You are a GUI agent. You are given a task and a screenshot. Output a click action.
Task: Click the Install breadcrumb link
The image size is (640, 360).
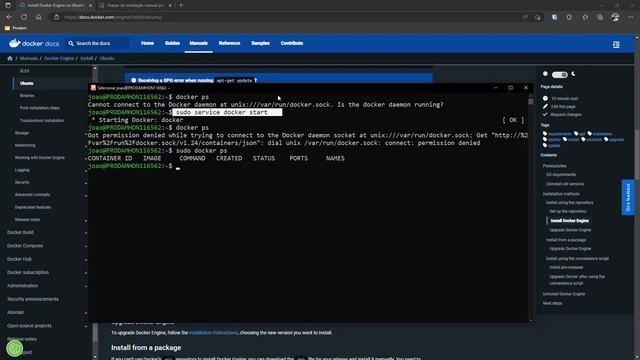point(87,58)
